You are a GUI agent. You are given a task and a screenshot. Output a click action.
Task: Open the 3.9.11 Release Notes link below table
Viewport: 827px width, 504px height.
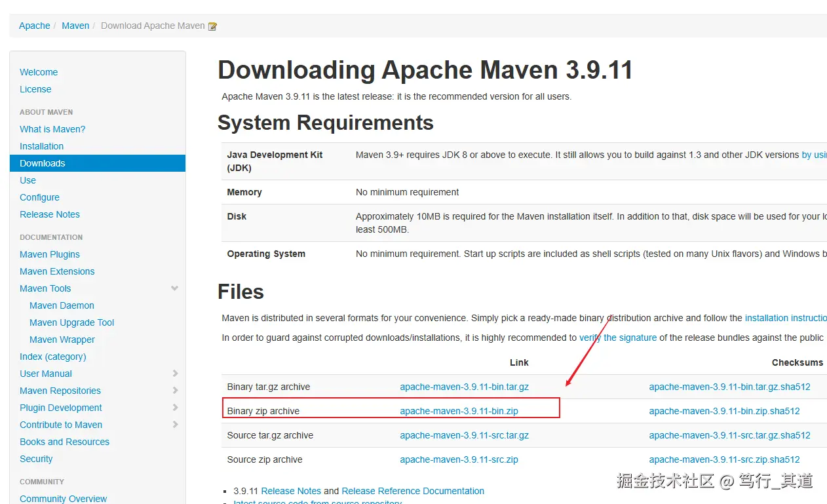(291, 491)
